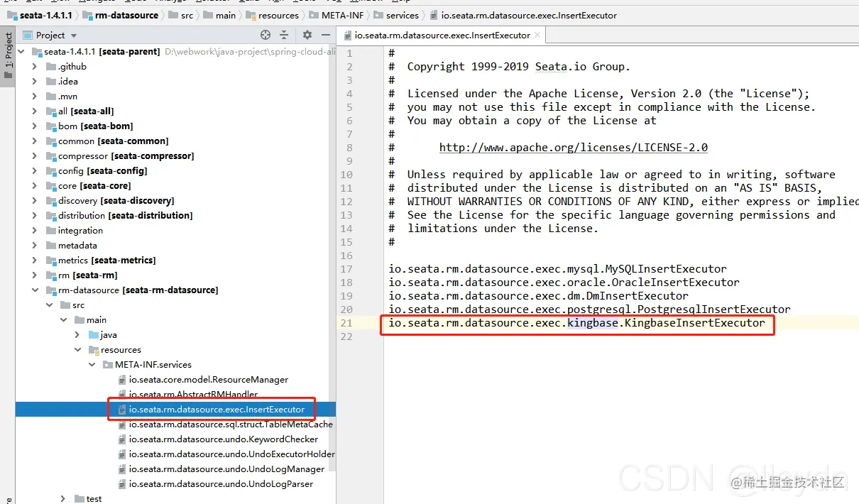Click the DmInsertExecutor line in editor
Viewport: 859px width, 504px height.
point(539,296)
